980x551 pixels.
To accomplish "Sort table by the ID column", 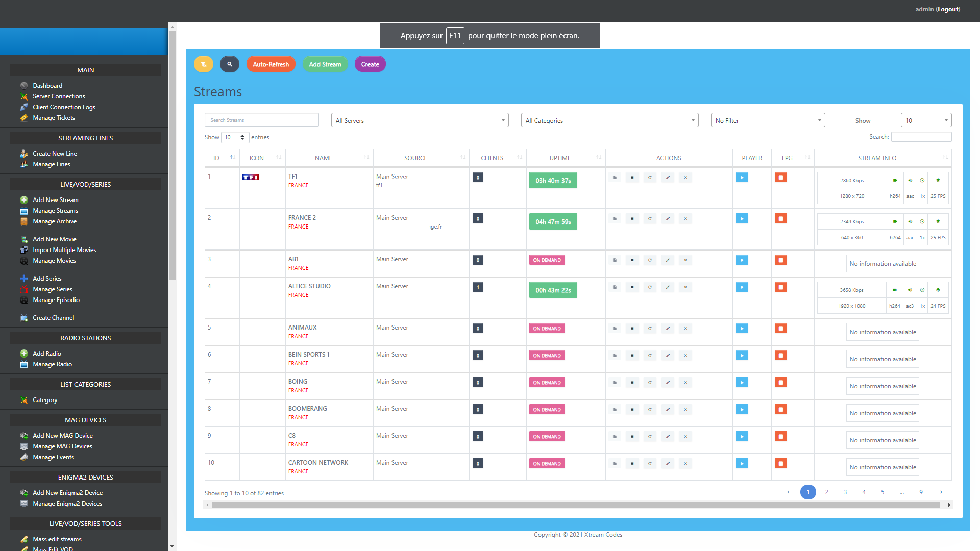I will [222, 158].
